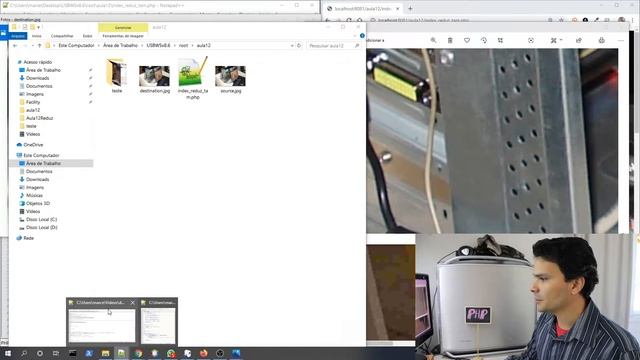Image resolution: width=640 pixels, height=360 pixels.
Task: Select the yellow Gerenciar contextual tab
Action: [x=123, y=27]
